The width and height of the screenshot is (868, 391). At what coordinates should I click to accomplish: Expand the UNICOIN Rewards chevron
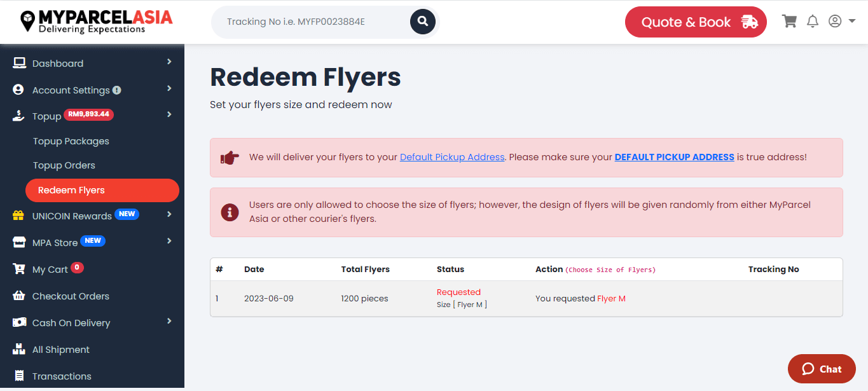tap(169, 214)
